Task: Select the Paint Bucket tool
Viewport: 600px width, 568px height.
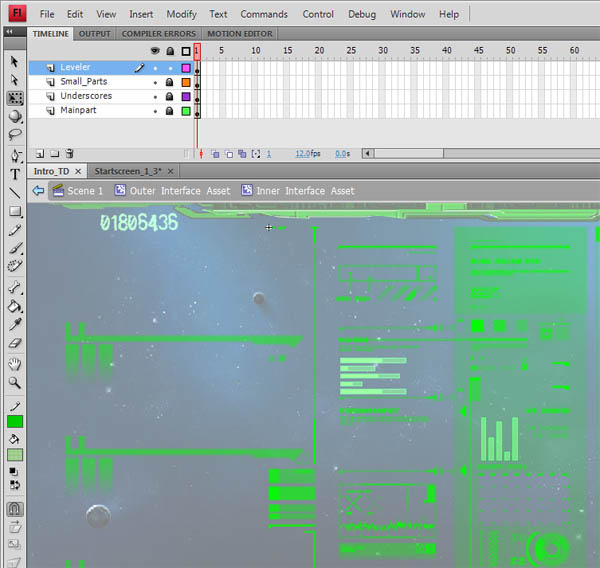Action: tap(15, 306)
